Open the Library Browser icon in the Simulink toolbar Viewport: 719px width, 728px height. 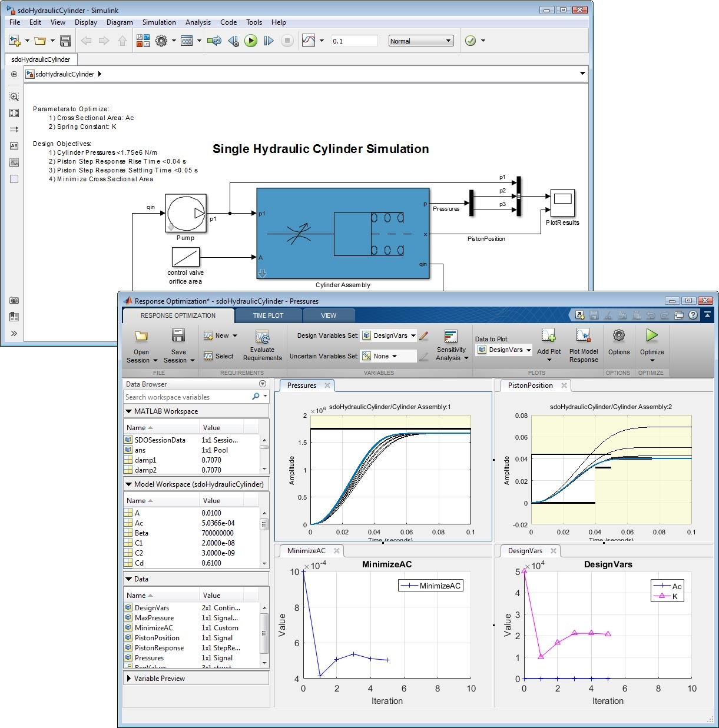(x=143, y=41)
